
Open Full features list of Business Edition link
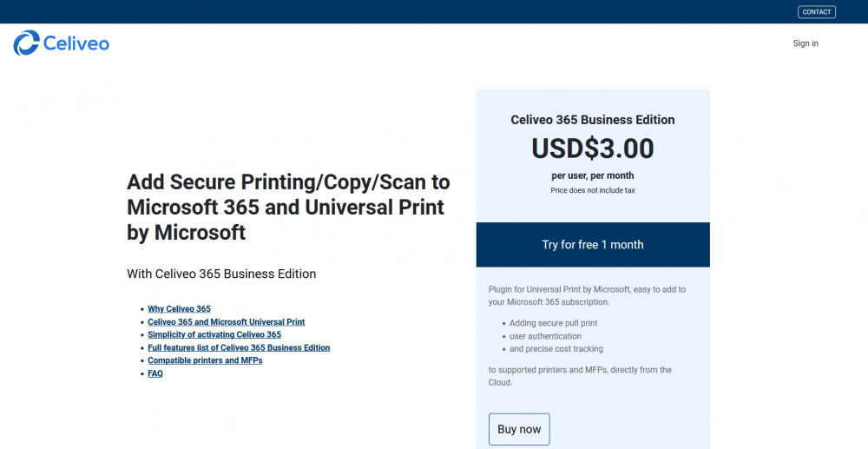tap(239, 347)
